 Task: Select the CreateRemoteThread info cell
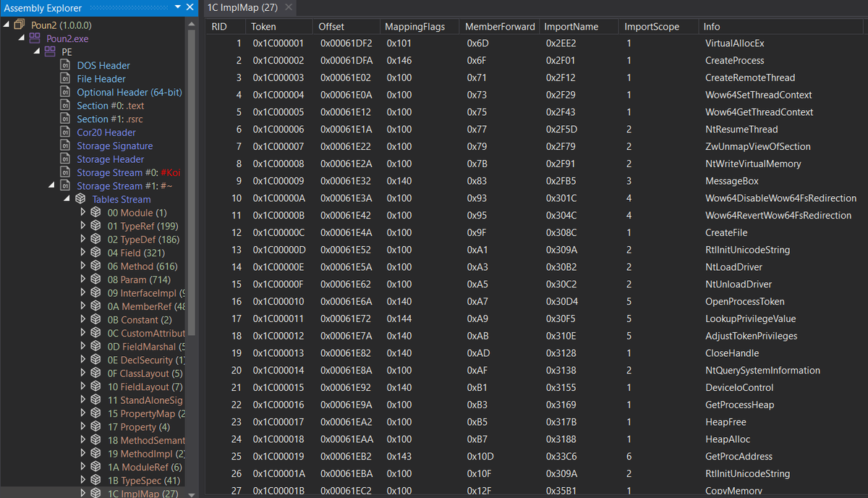coord(750,77)
